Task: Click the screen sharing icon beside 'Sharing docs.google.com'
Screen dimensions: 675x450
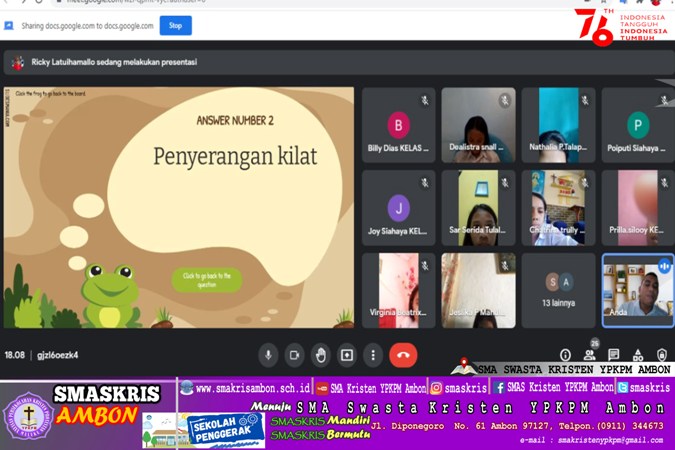Action: (x=9, y=26)
